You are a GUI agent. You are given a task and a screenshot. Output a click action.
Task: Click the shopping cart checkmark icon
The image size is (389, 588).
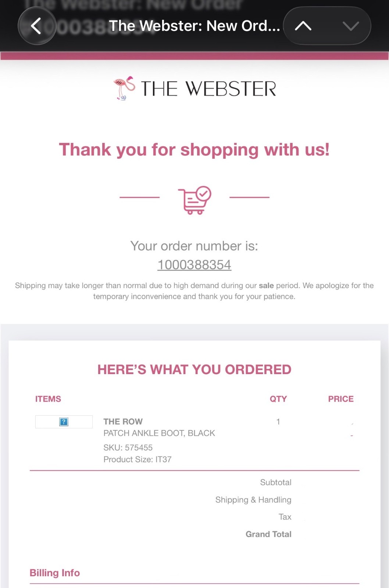click(194, 200)
